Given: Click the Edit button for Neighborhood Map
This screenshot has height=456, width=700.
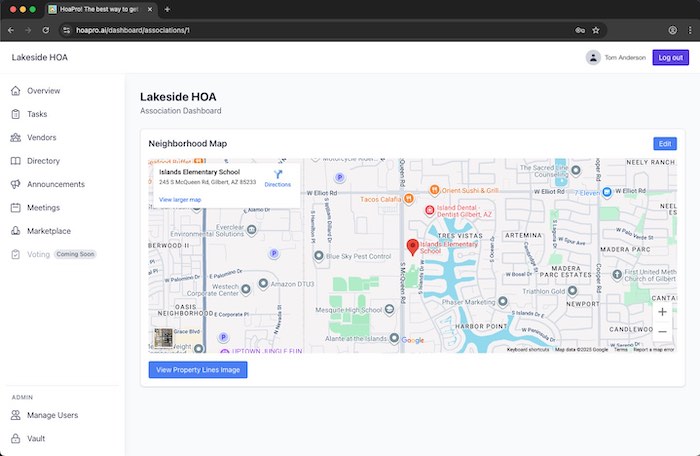Looking at the screenshot, I should 664,144.
